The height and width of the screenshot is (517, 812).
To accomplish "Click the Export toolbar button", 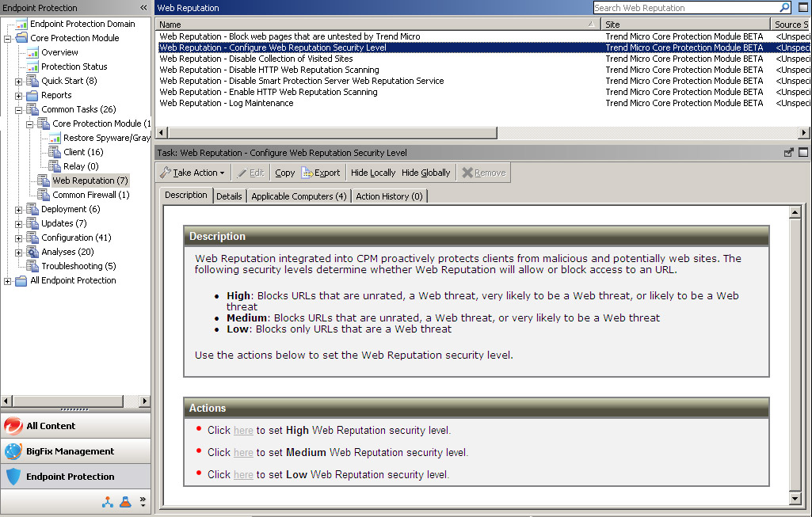I will (321, 173).
